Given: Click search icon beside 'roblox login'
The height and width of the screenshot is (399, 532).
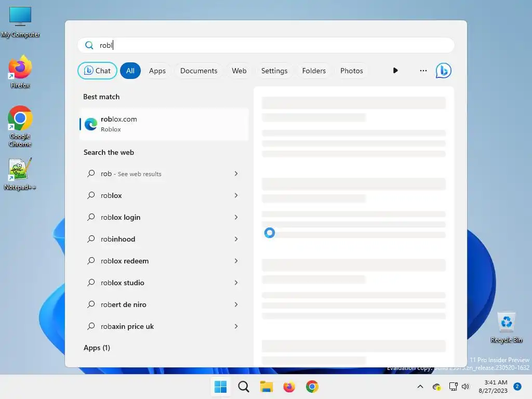Looking at the screenshot, I should tap(91, 217).
